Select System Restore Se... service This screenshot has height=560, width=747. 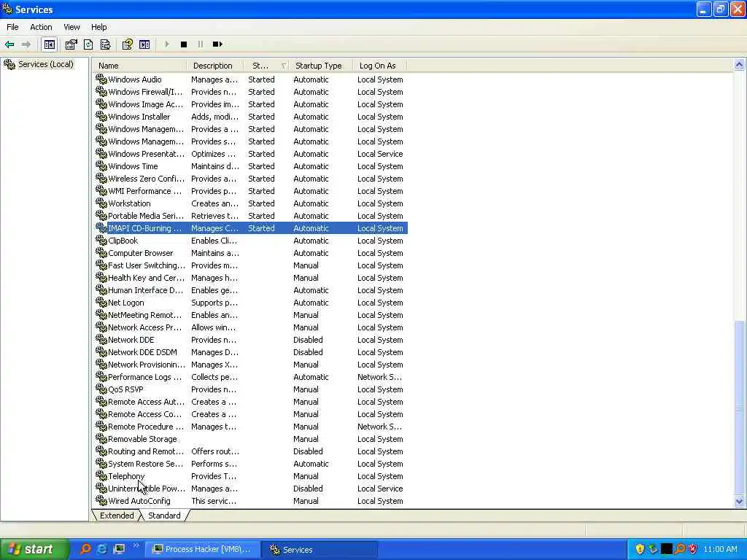tap(145, 463)
